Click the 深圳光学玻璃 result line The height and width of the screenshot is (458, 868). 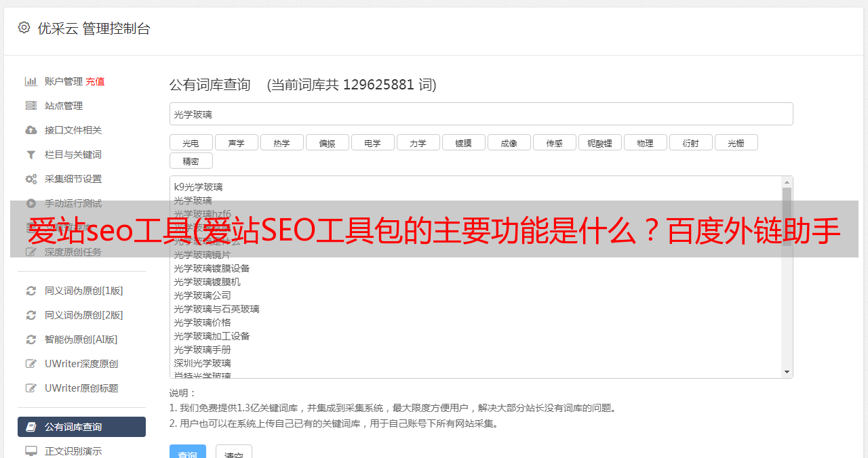pos(202,363)
